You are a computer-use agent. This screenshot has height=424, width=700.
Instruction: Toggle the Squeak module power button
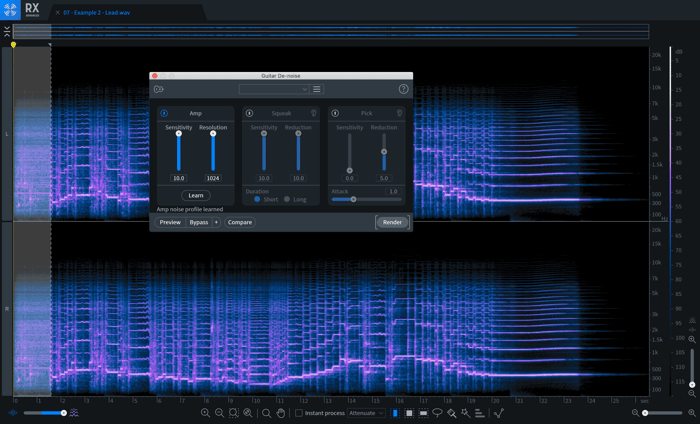(x=250, y=113)
